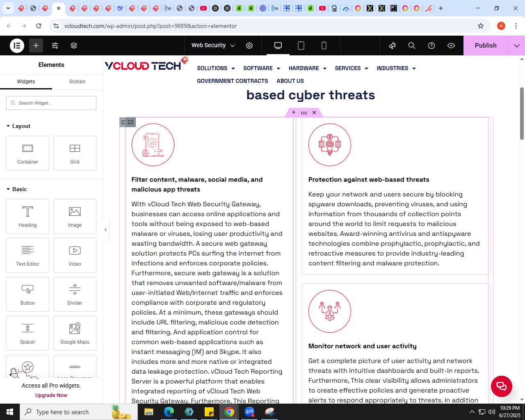Select heading Monitor network and user activity

pos(363,346)
